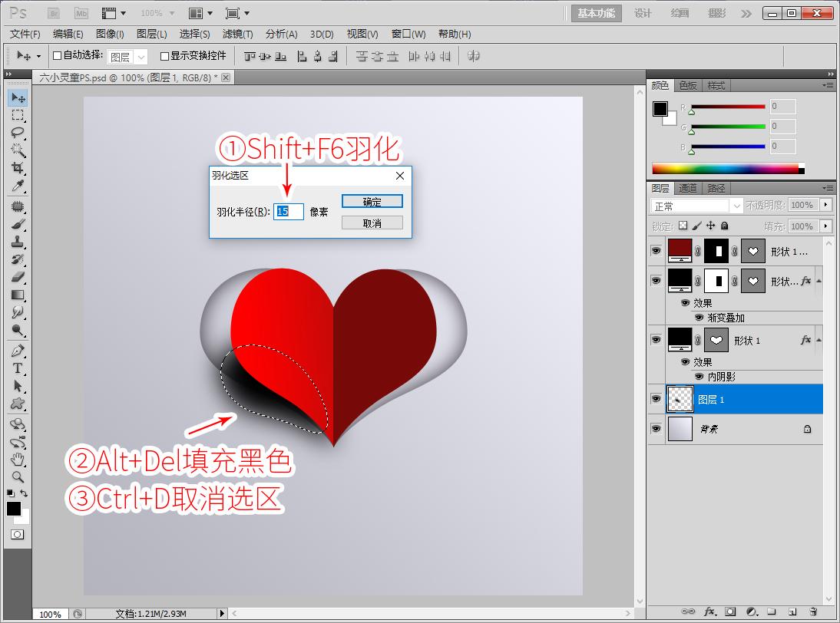Swap foreground and background colors
Viewport: 840px width, 623px height.
tap(24, 493)
